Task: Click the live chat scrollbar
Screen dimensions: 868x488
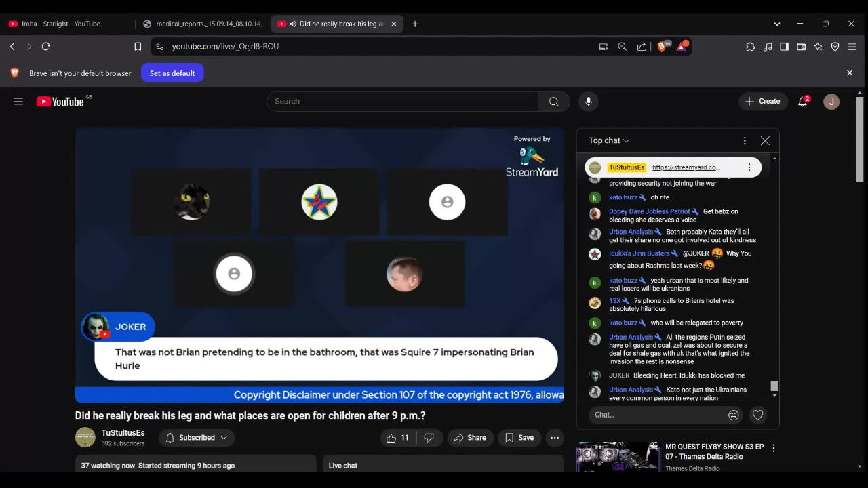Action: (774, 386)
